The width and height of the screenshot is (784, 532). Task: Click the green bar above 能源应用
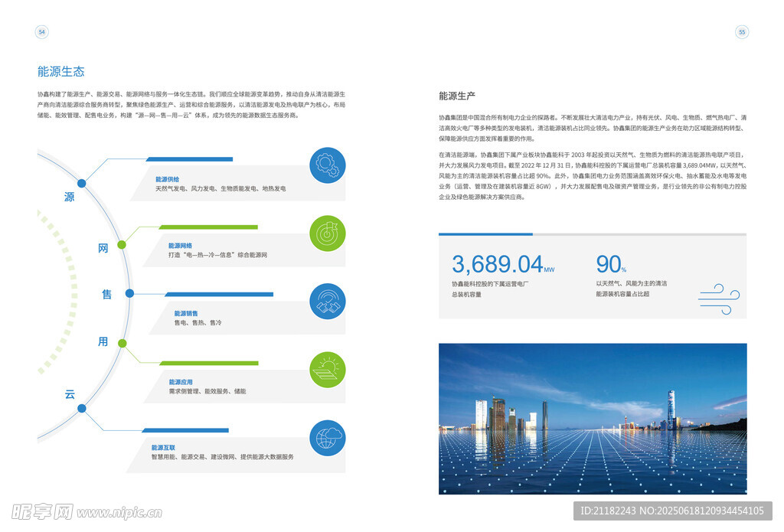[209, 363]
